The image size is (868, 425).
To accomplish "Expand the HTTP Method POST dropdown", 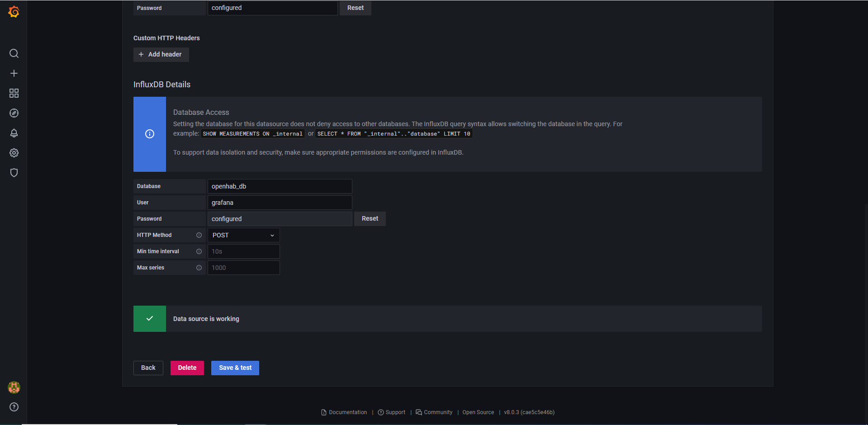I will tap(244, 235).
